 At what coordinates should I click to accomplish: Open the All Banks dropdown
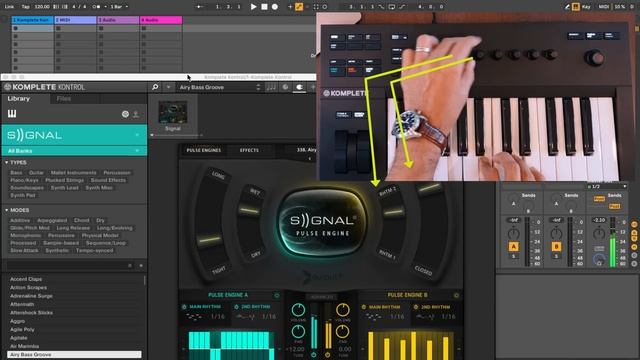(x=74, y=151)
